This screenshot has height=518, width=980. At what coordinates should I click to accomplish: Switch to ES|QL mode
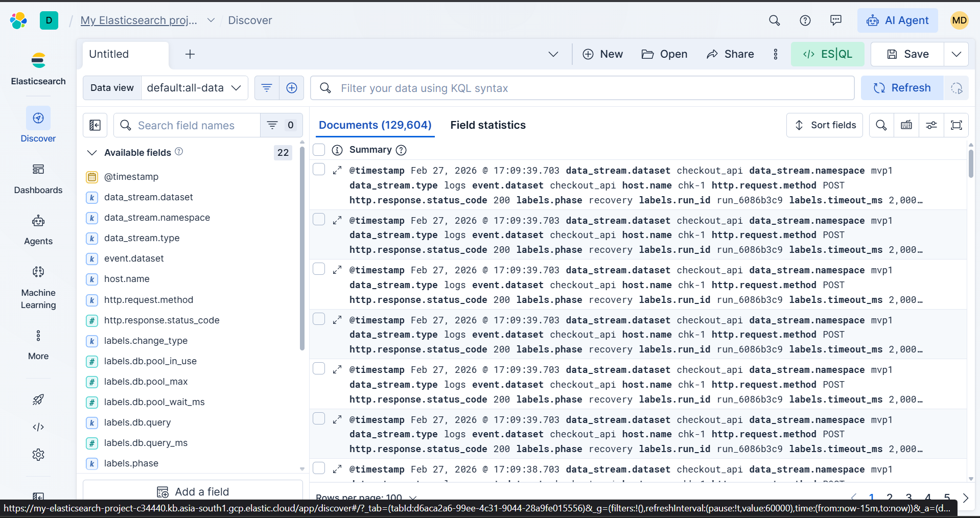(828, 54)
